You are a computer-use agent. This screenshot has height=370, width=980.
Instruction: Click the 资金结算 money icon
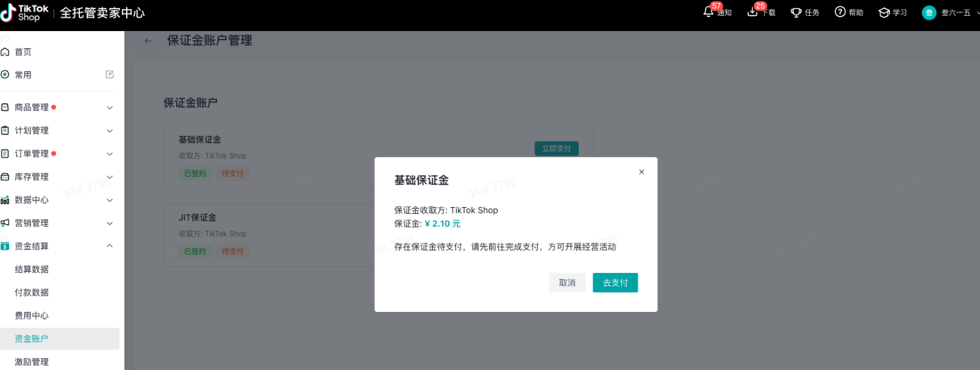[x=5, y=246]
